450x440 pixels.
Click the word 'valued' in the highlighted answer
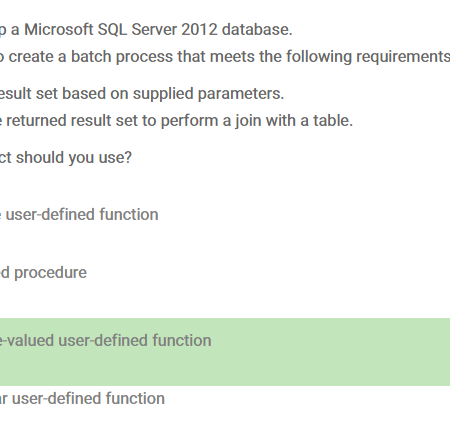tap(30, 341)
